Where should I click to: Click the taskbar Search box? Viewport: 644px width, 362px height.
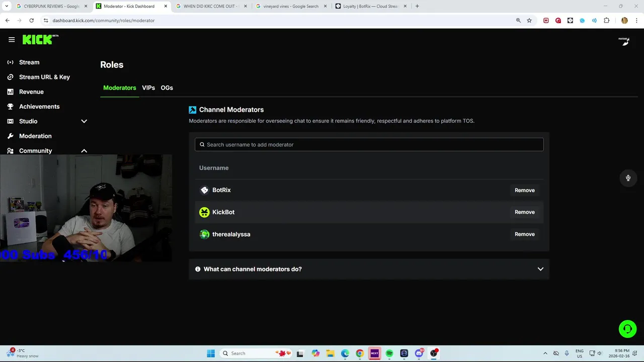[x=255, y=353]
